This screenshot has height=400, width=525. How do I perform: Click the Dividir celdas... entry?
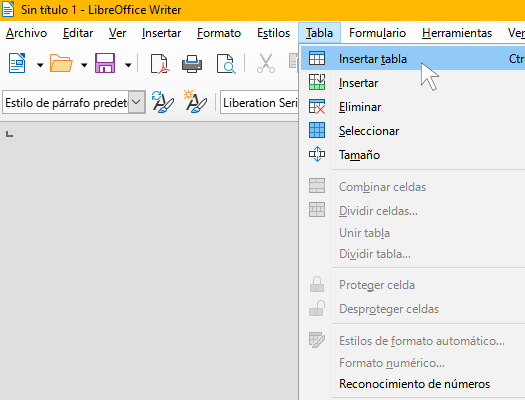pyautogui.click(x=413, y=211)
